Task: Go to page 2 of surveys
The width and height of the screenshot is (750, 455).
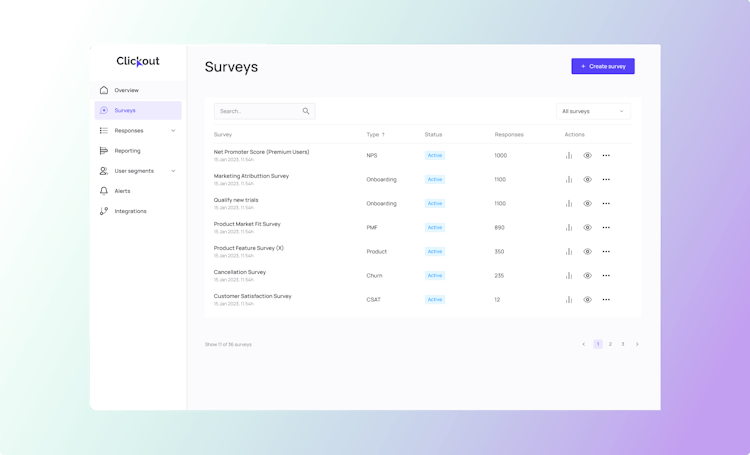Action: pos(610,344)
